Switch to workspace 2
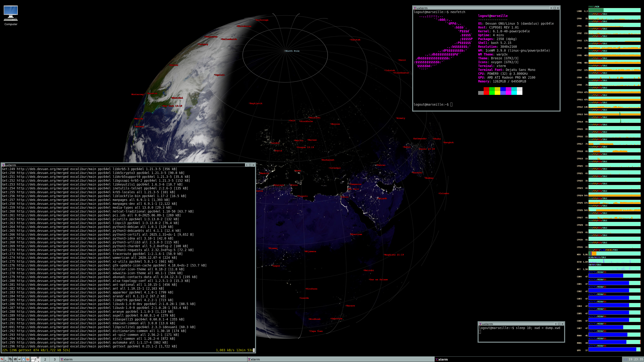This screenshot has height=362, width=644. pyautogui.click(x=45, y=359)
